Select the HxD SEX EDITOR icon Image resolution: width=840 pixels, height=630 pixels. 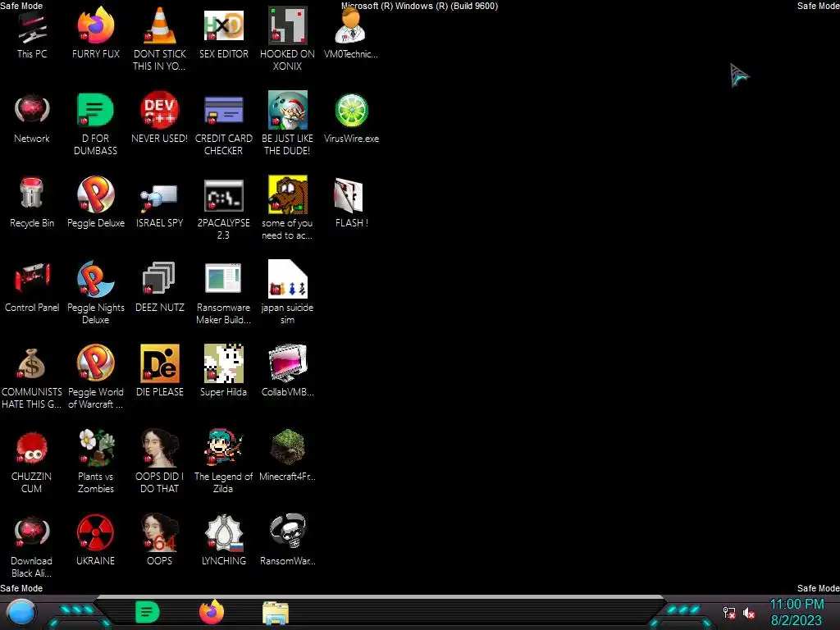point(223,25)
